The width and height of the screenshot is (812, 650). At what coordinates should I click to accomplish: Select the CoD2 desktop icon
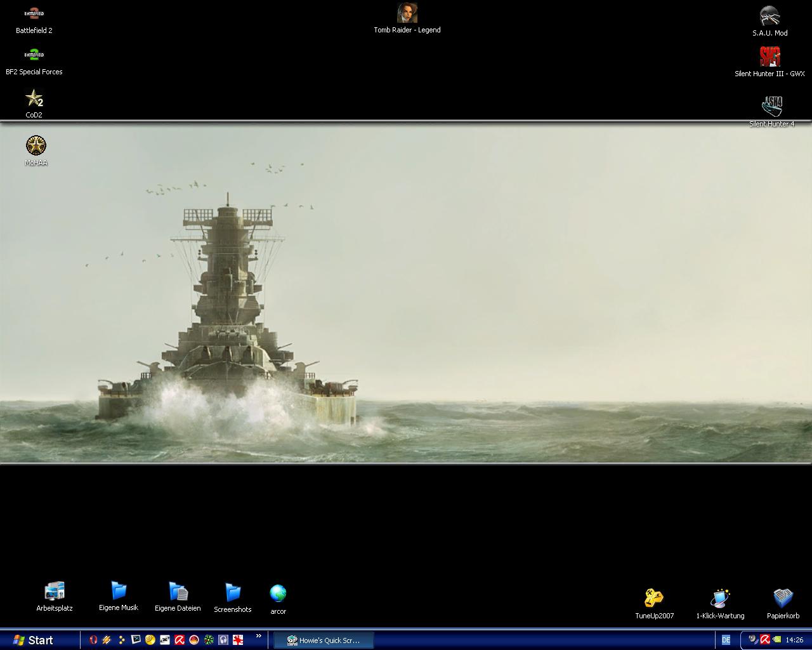[x=34, y=104]
